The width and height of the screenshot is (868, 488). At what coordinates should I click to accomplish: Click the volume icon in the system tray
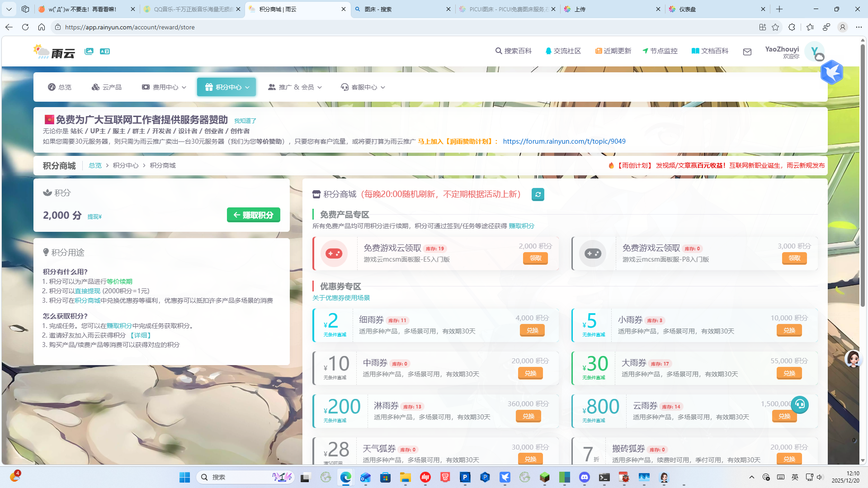click(x=820, y=477)
